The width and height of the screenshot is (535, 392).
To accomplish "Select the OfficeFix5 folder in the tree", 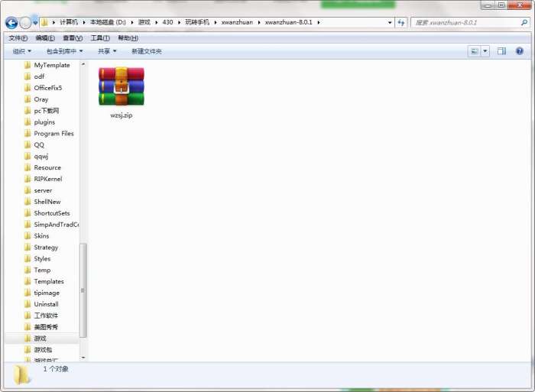I will pos(44,88).
